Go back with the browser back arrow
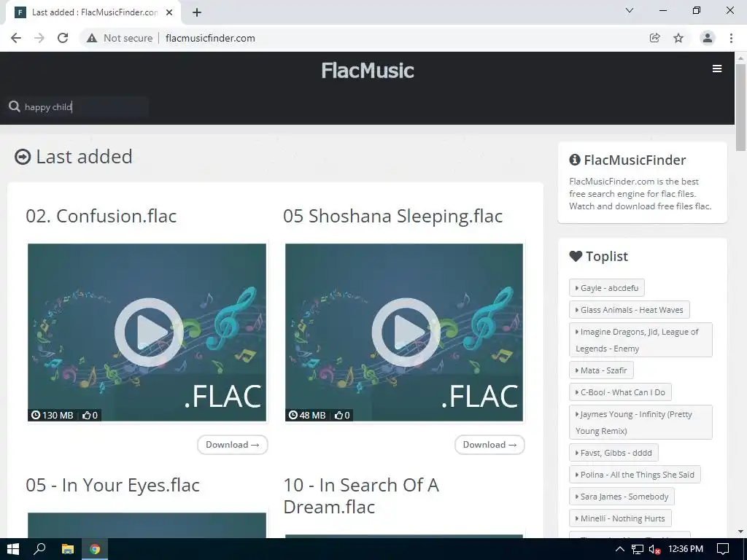This screenshot has width=747, height=560. [16, 38]
